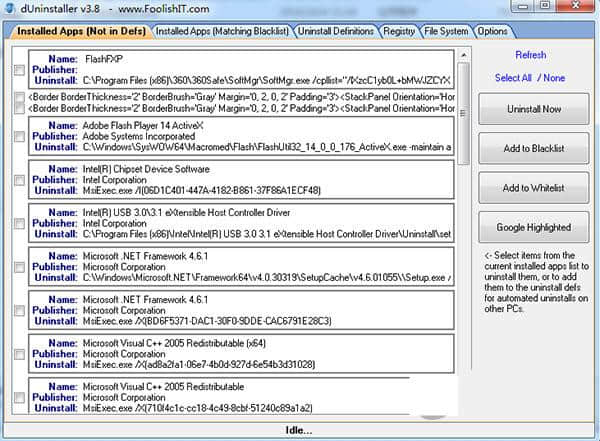Check the FlashFXP entry checkbox
This screenshot has height=441, width=600.
(20, 70)
